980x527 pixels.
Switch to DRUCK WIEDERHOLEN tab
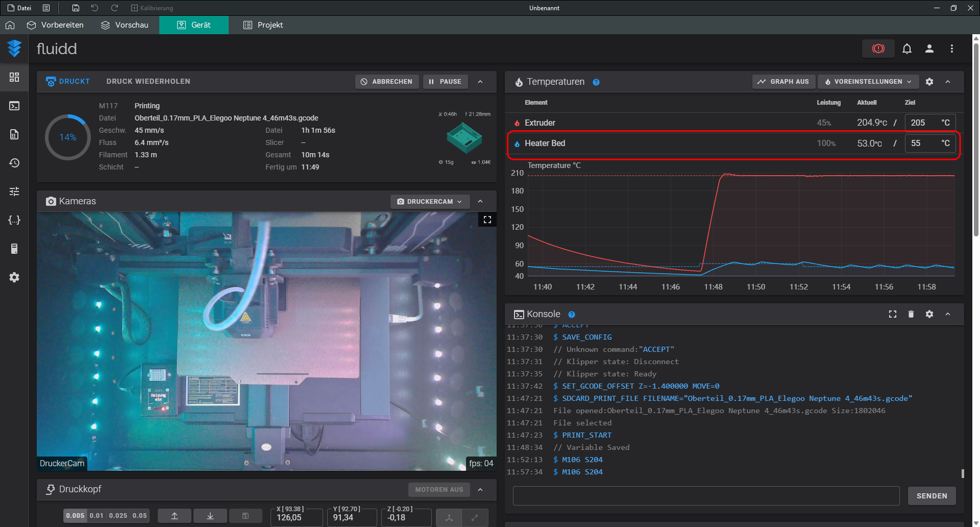[149, 82]
